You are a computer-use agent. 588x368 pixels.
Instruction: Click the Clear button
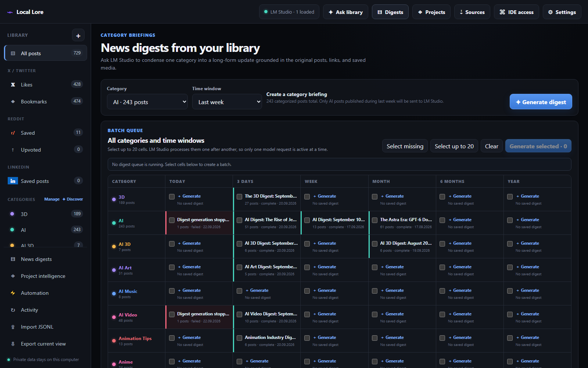click(x=491, y=146)
